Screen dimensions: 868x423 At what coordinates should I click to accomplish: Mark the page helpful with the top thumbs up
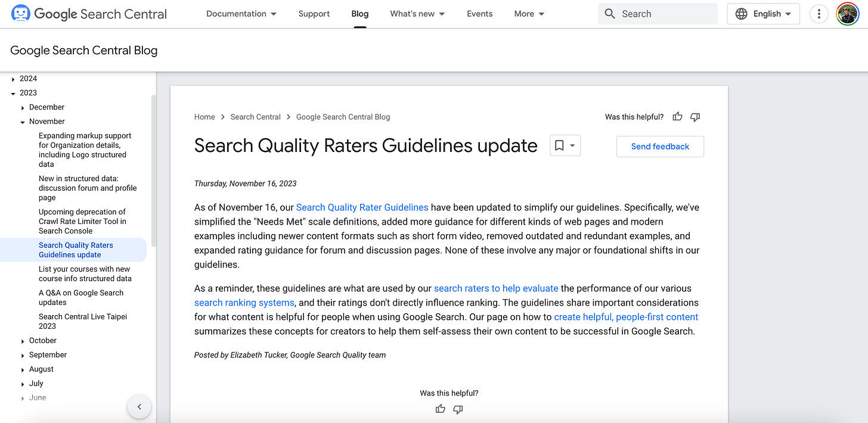677,117
